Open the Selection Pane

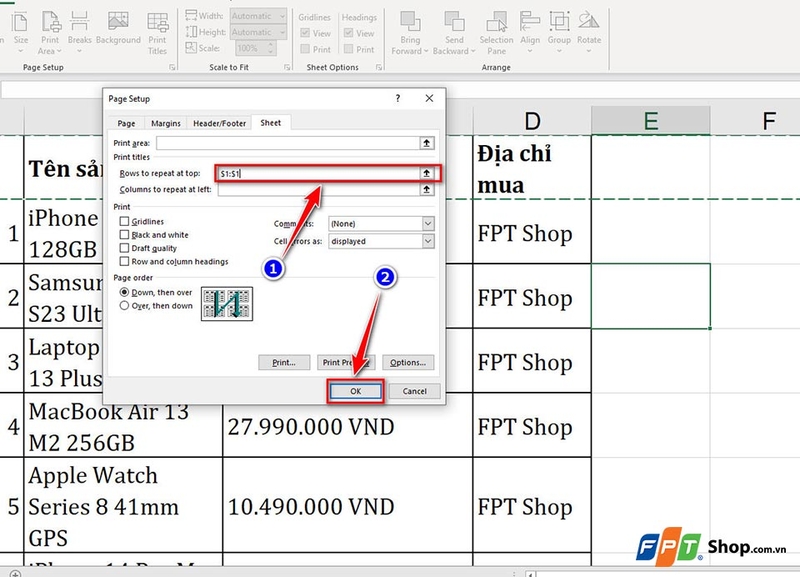pos(495,30)
